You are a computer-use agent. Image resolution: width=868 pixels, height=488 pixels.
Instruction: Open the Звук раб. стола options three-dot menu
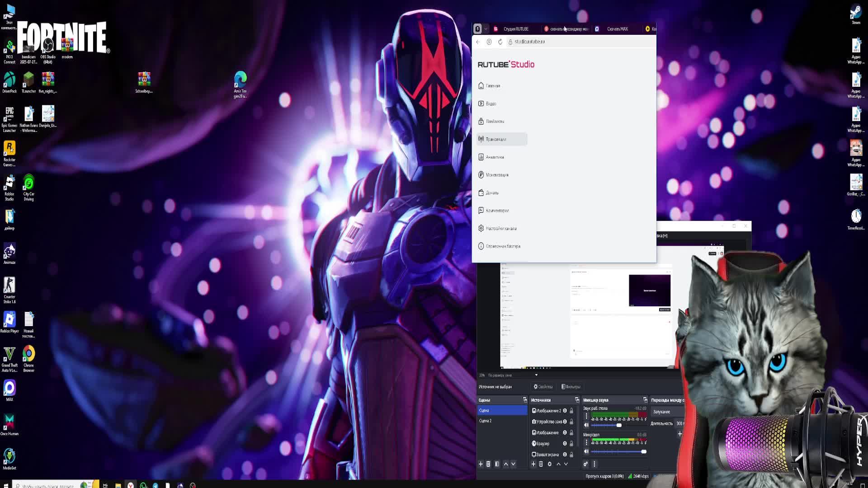pyautogui.click(x=586, y=416)
